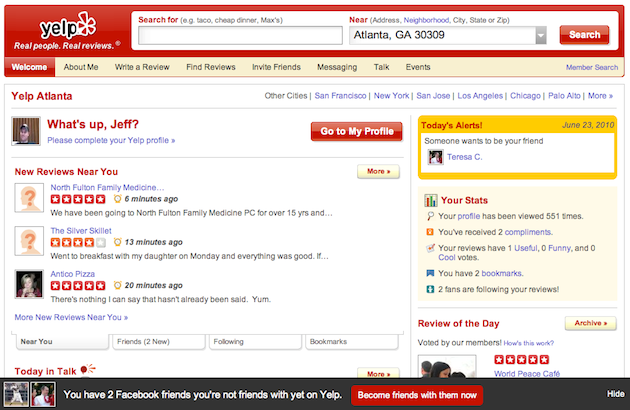Image resolution: width=630 pixels, height=410 pixels.
Task: Click the red Search button
Action: (584, 35)
